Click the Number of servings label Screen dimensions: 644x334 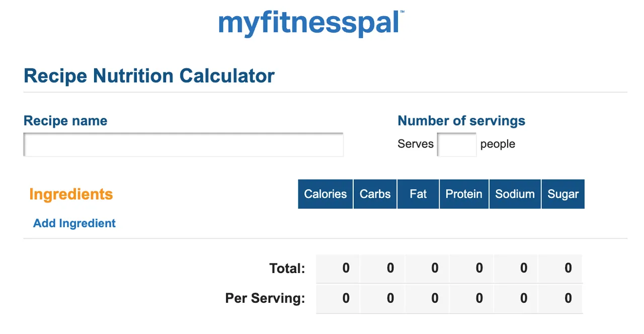(x=461, y=121)
